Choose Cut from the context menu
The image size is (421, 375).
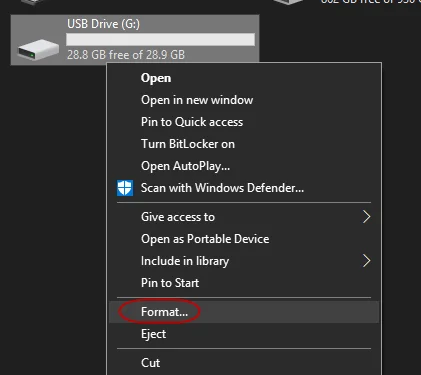pos(244,363)
